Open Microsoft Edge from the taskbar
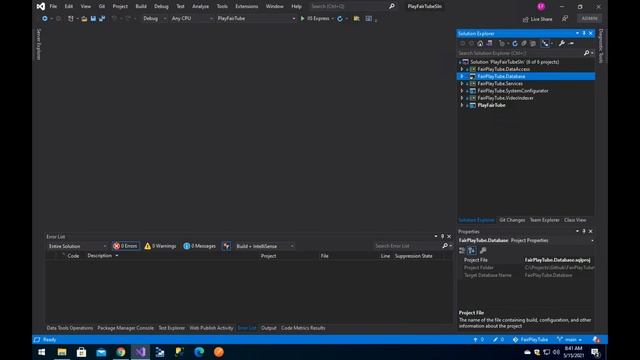 (199, 352)
